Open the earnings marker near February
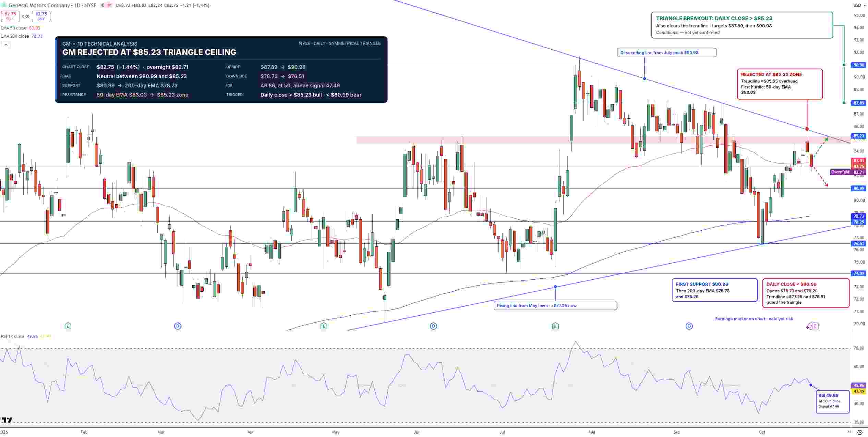 point(68,326)
